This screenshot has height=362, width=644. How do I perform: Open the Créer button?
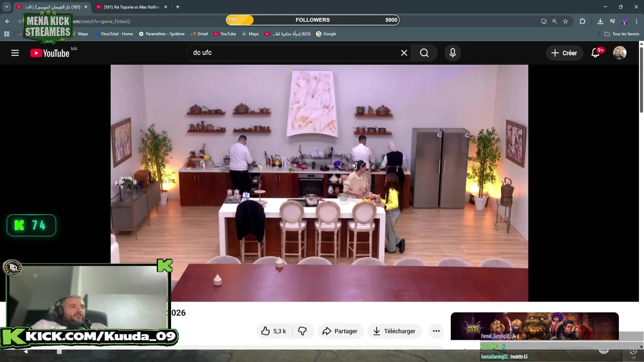(x=564, y=53)
